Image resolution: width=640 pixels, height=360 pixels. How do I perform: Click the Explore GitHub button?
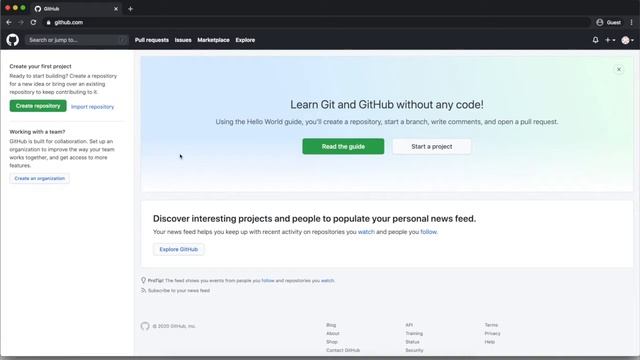pyautogui.click(x=179, y=249)
